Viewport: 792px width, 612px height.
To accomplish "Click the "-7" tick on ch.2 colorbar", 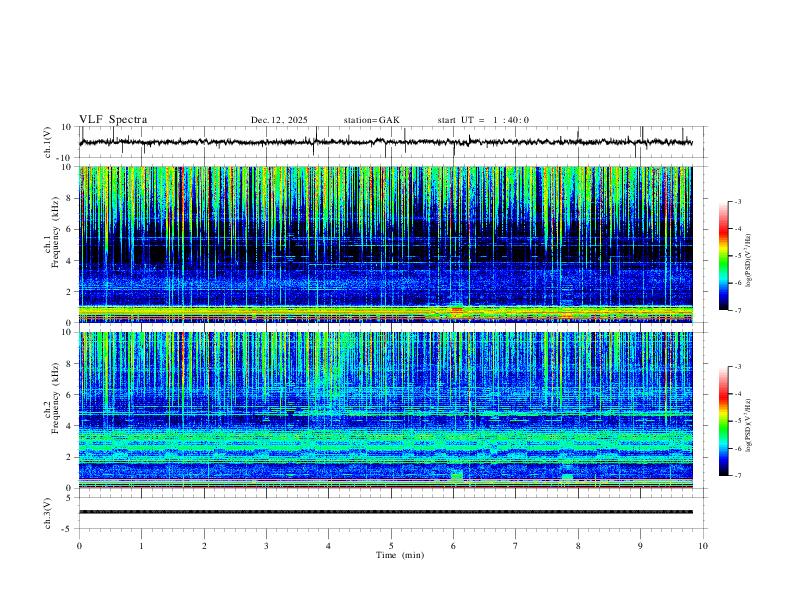I will point(737,475).
